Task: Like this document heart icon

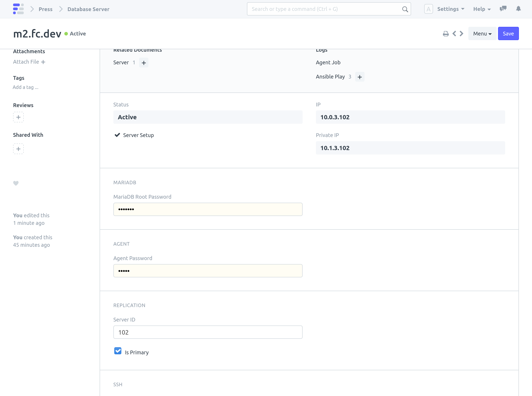Action: 16,183
